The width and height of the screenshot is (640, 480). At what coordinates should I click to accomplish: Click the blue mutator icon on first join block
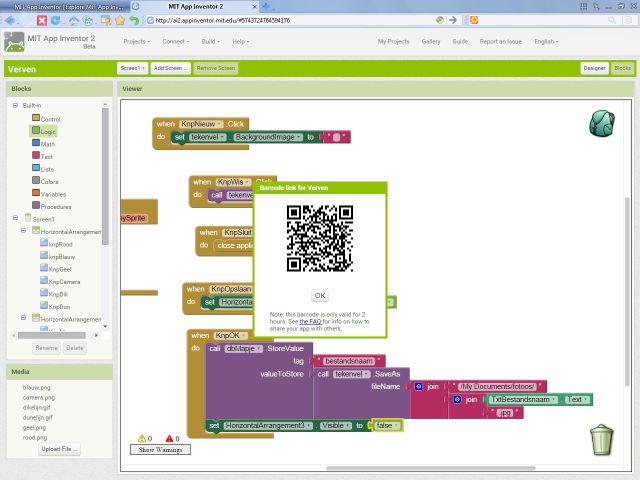[x=418, y=386]
